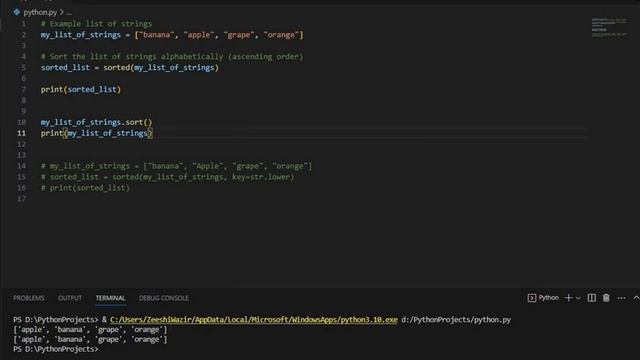Click the commented '# print(sorted_list)' line 16
Screen dimensions: 640x360
click(x=85, y=188)
